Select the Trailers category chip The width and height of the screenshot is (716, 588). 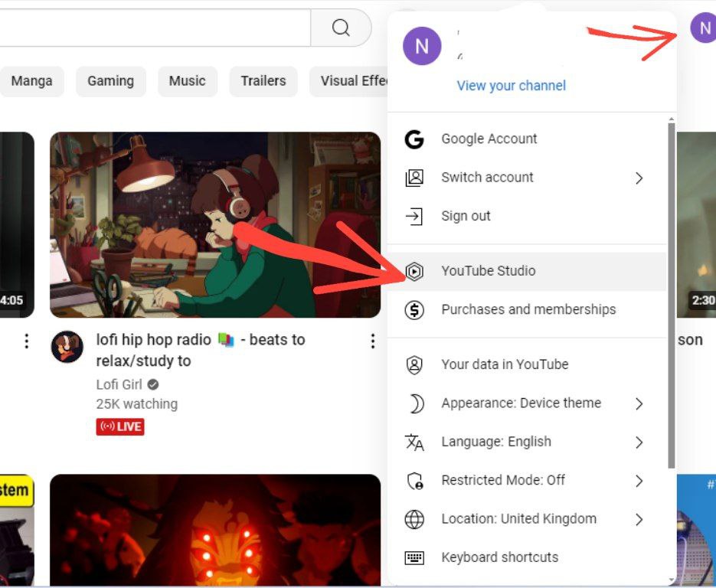(263, 81)
